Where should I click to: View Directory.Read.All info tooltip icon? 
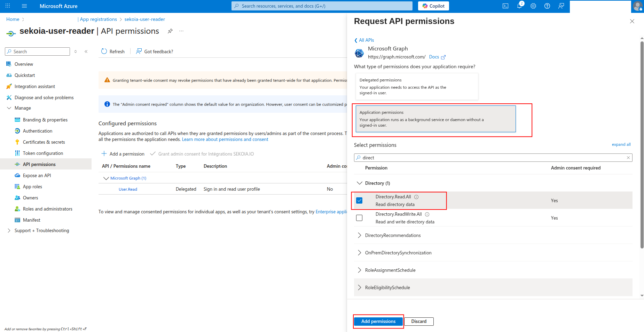click(416, 197)
